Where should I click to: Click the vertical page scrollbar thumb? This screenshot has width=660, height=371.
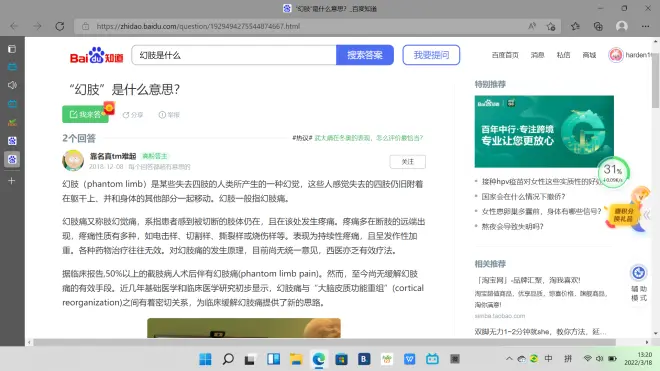(x=655, y=80)
